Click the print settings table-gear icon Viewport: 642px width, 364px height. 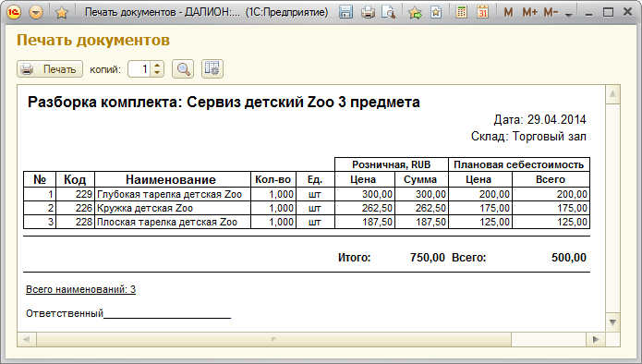[x=212, y=68]
